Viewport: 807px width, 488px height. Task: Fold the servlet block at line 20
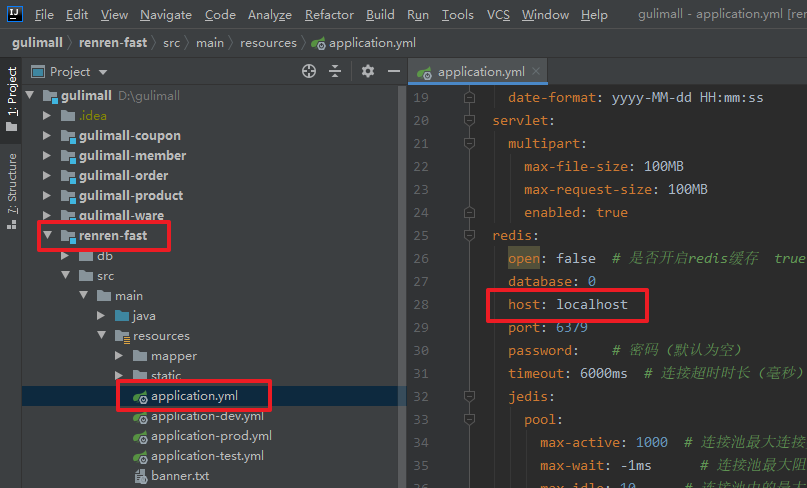[x=469, y=120]
